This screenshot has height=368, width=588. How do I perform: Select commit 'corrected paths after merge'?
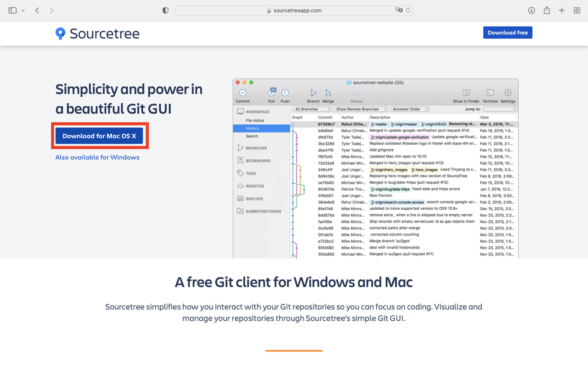[x=404, y=228]
